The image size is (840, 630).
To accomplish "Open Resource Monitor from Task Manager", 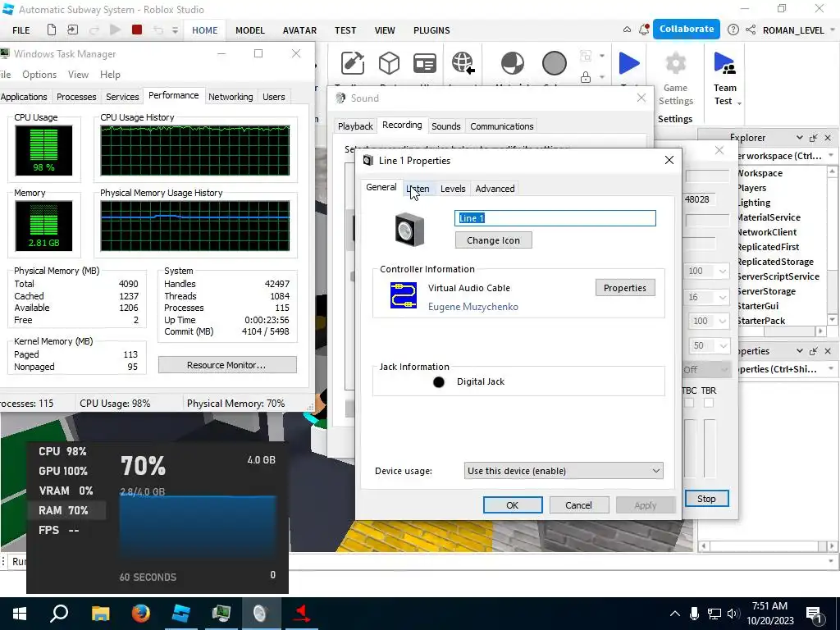I will pyautogui.click(x=226, y=365).
